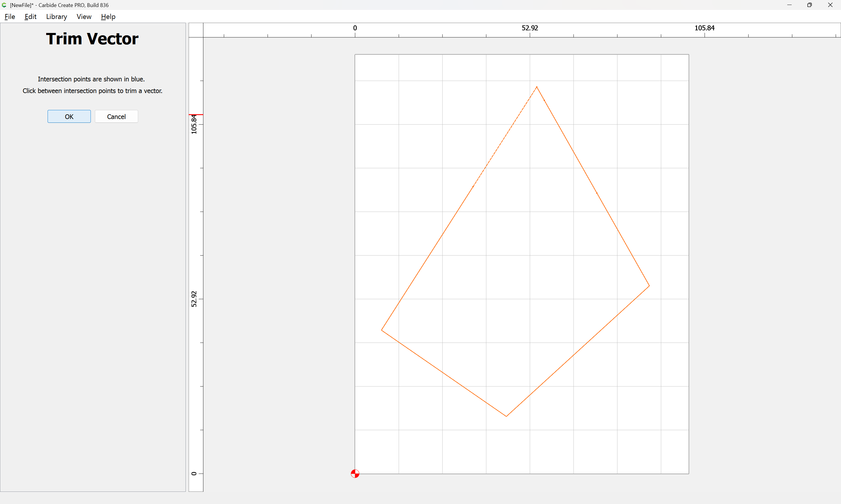
Task: Open the View menu
Action: 84,17
